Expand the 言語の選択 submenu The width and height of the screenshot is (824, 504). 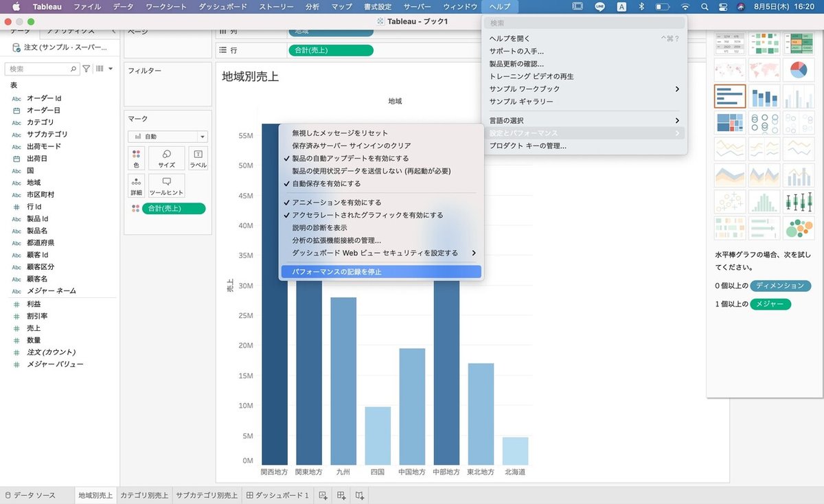[584, 121]
